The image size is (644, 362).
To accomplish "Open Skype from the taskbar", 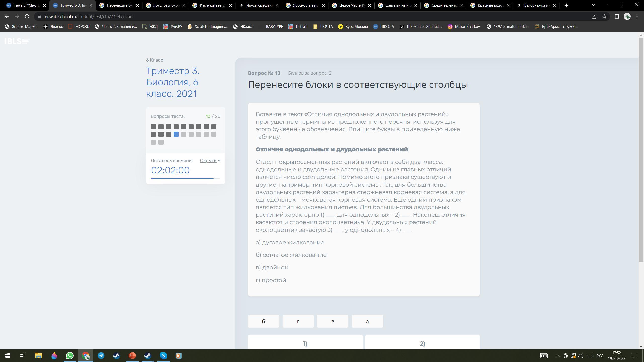I will pos(164,356).
